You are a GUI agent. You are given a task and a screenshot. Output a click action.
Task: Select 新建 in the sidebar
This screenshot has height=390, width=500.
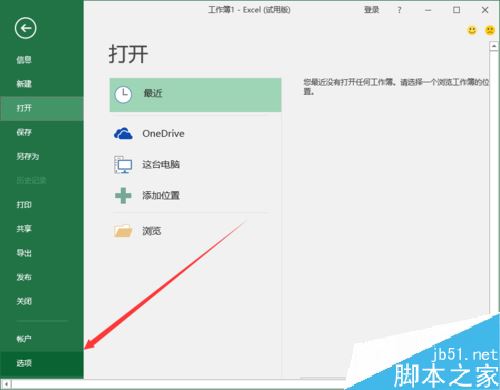42,84
